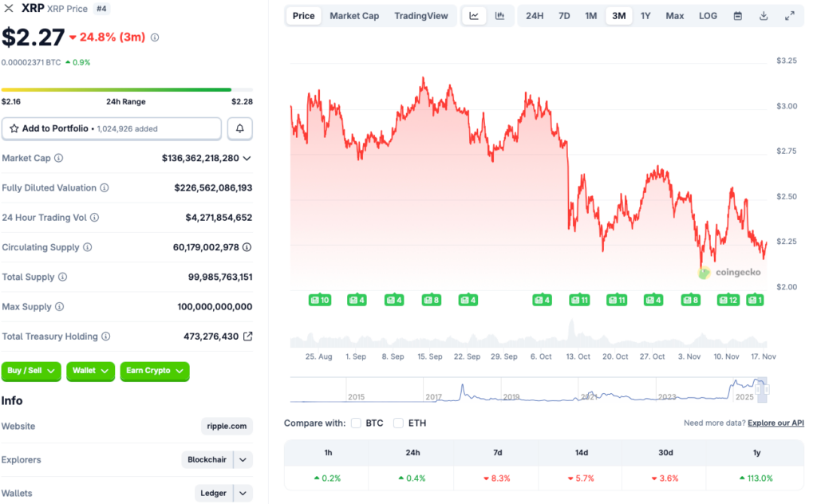The width and height of the screenshot is (817, 504).
Task: Click Add to Portfolio button
Action: pos(112,128)
